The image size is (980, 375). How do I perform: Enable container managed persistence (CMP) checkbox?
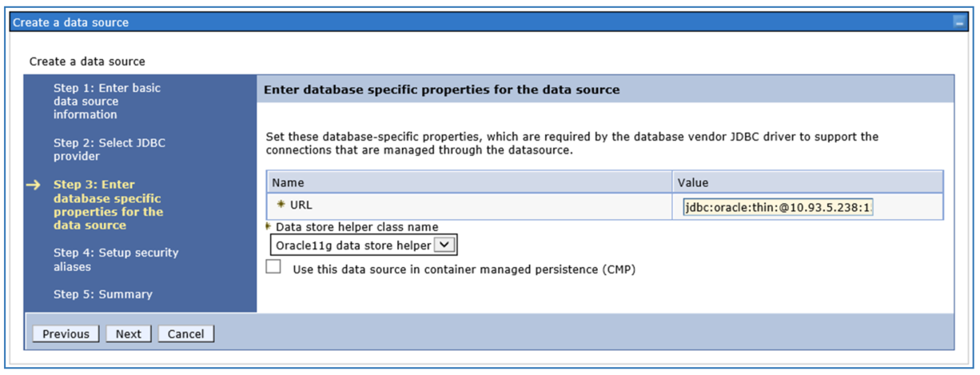tap(273, 268)
